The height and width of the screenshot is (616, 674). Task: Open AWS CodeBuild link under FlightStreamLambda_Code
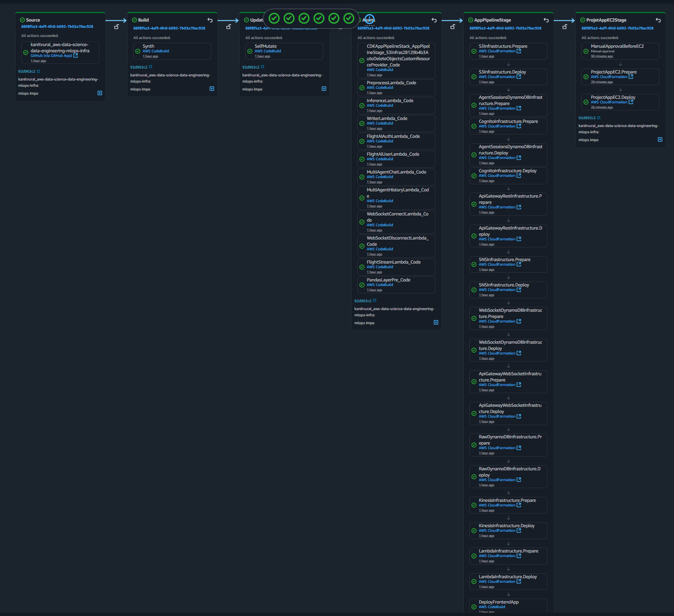pos(380,267)
